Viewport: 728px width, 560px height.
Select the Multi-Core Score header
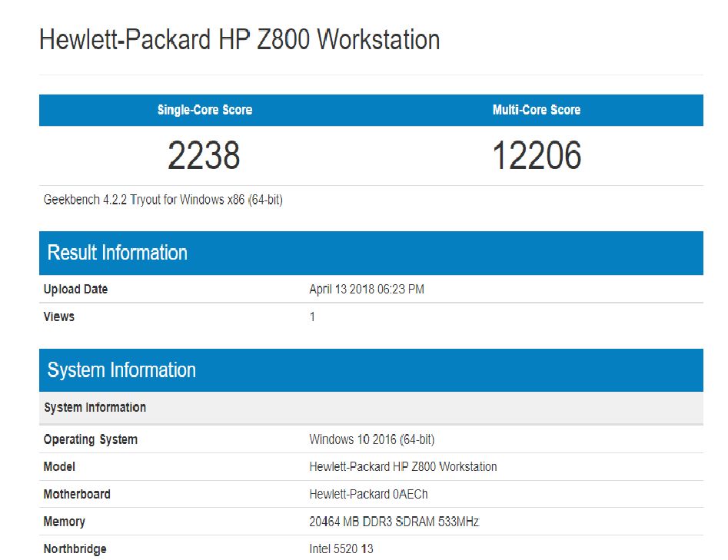point(536,110)
